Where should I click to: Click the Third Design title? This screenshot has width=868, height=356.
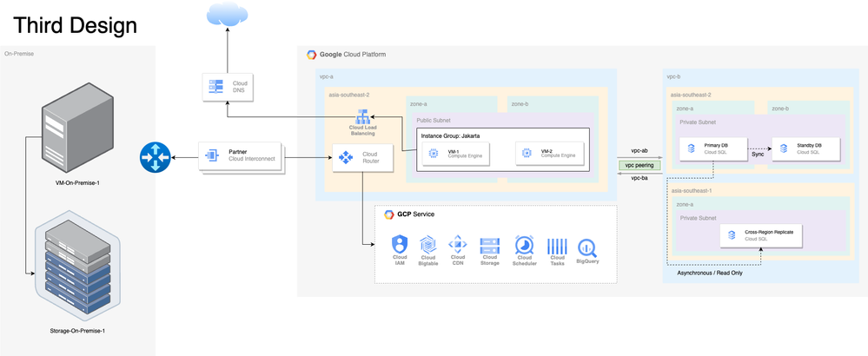coord(75,25)
